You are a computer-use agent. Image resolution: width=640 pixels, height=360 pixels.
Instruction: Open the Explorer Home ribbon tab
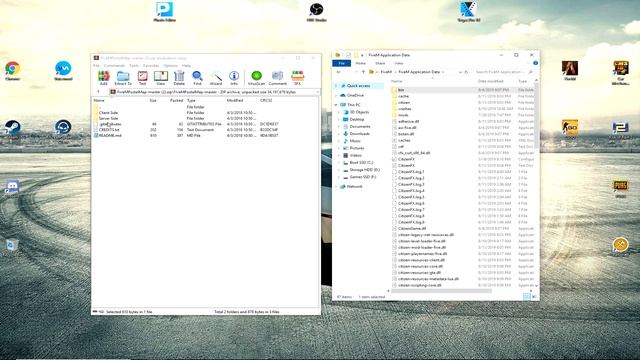(360, 63)
